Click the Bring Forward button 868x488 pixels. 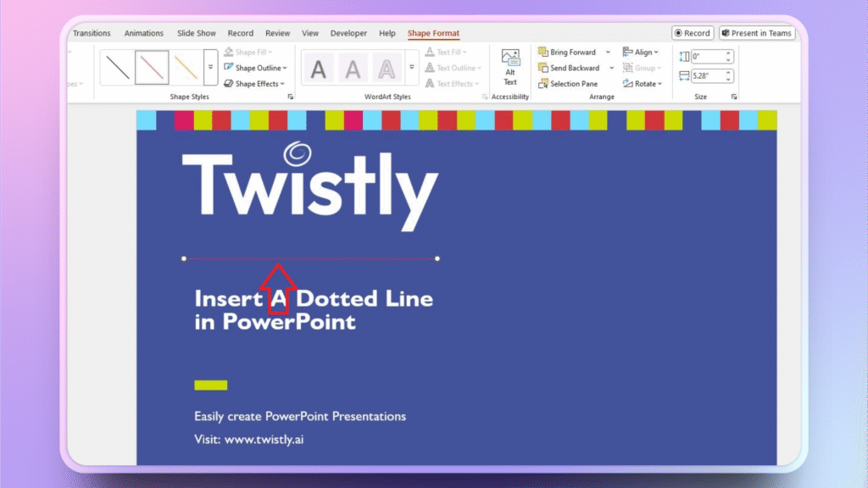568,52
